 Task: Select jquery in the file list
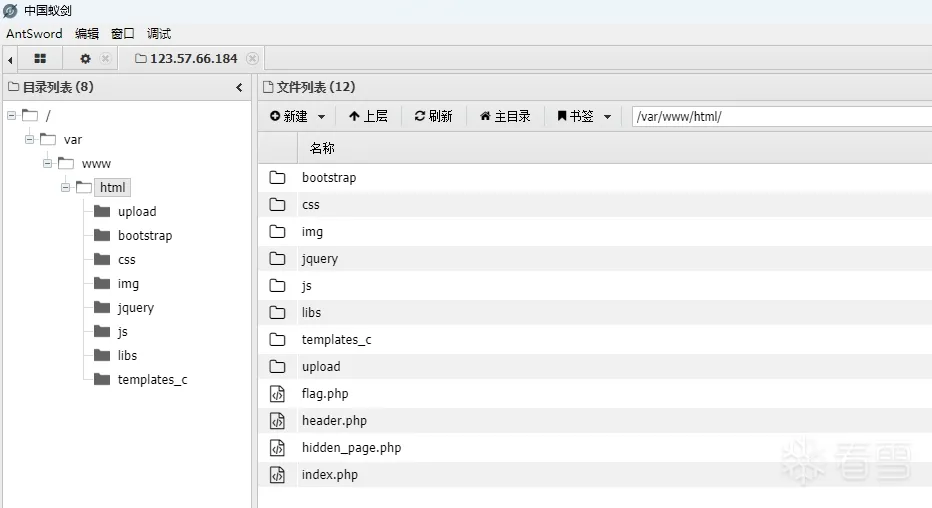coord(320,258)
